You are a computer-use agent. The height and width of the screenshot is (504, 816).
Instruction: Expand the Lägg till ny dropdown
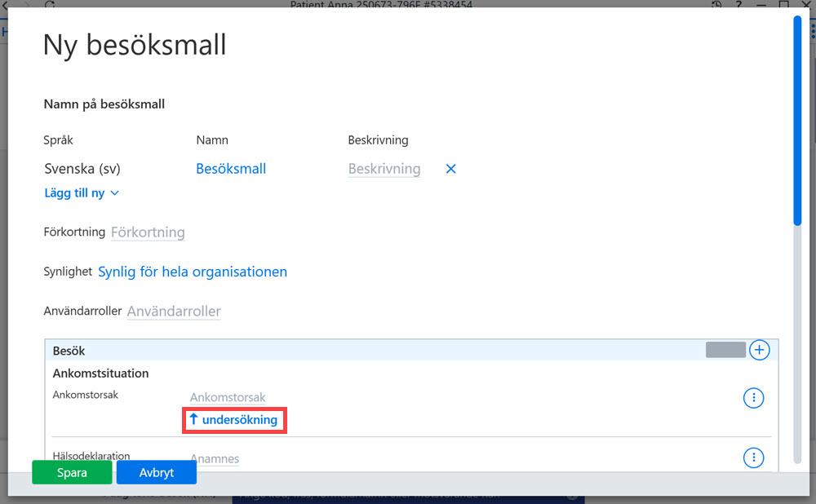point(82,193)
